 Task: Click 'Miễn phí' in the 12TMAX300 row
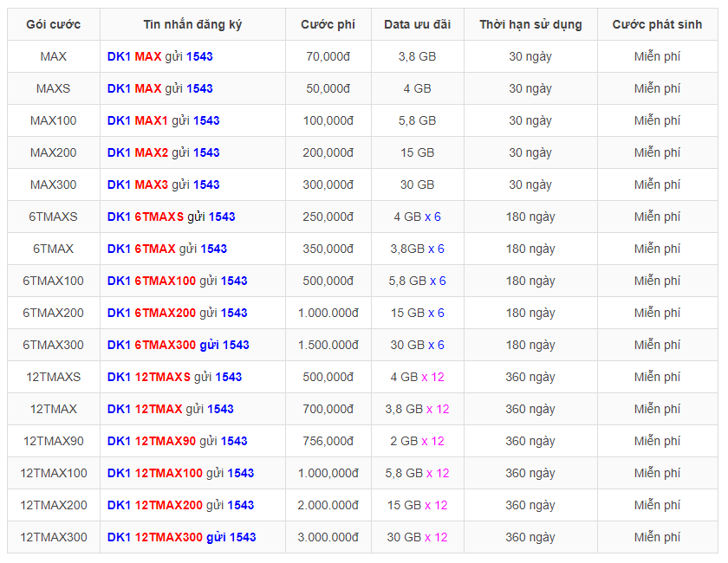(x=657, y=537)
